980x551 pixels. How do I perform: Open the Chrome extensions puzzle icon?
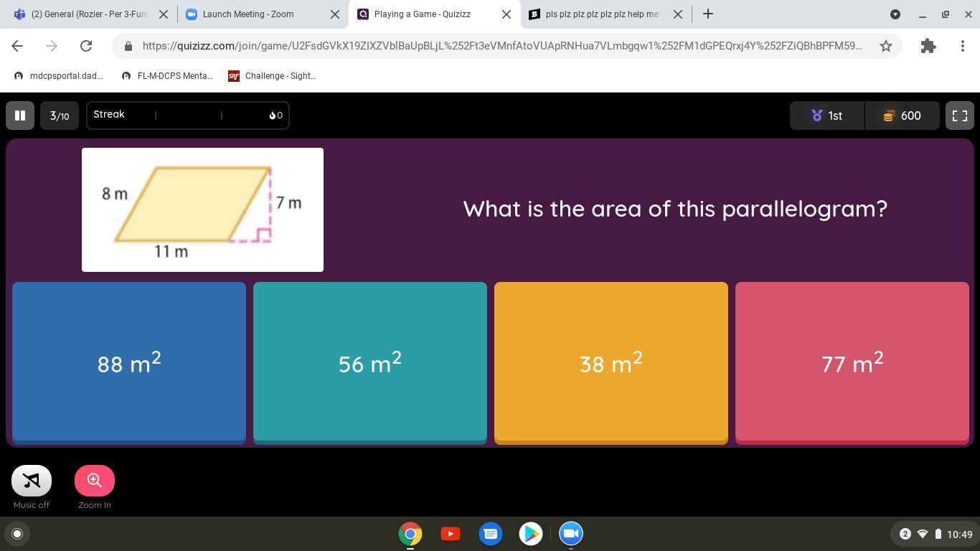click(x=928, y=46)
